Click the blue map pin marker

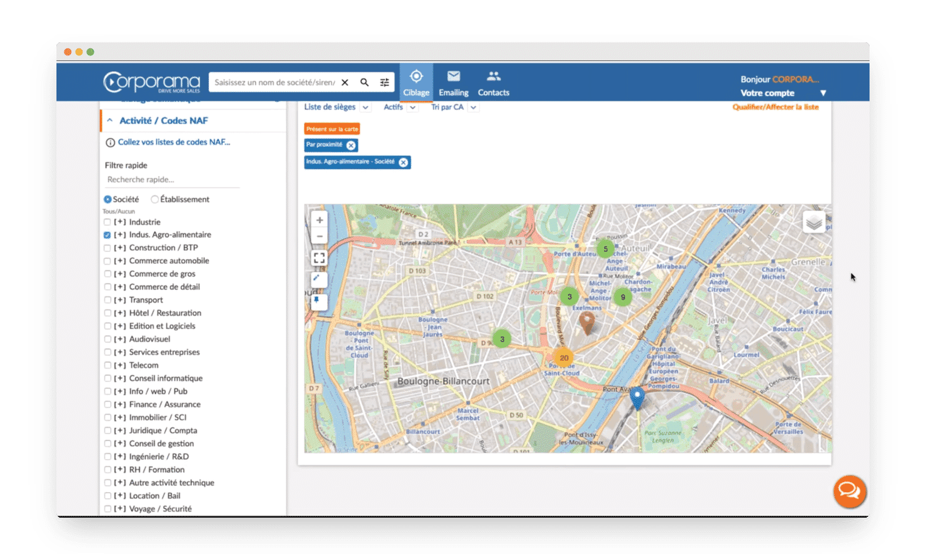pyautogui.click(x=637, y=398)
